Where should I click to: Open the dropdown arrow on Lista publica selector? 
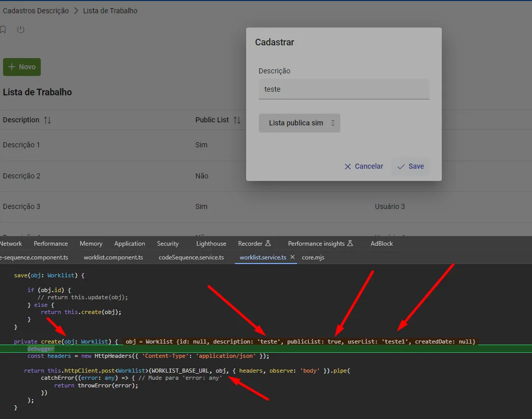coord(332,123)
